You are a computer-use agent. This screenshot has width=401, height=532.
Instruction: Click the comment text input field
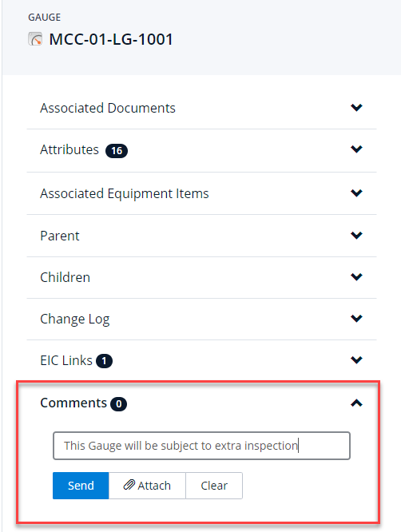tap(201, 446)
